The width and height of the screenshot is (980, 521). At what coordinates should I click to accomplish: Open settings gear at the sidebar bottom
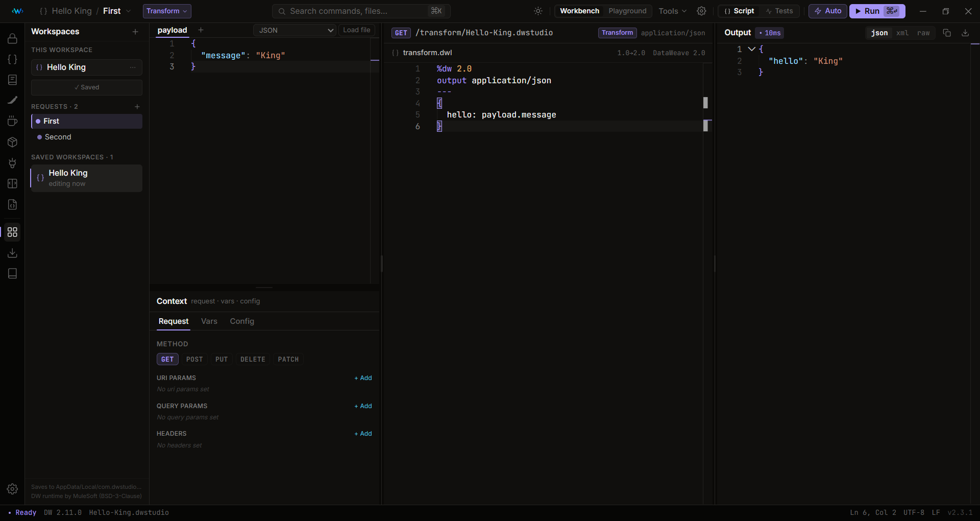pos(12,489)
